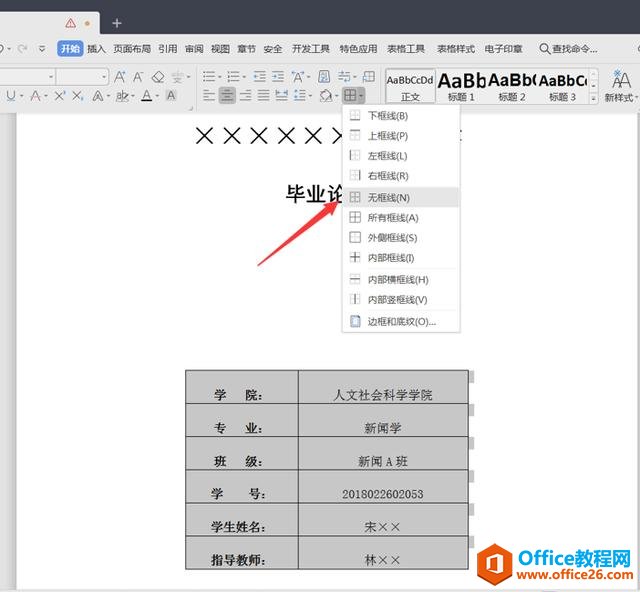Screen dimensions: 640x592
Task: Click the font color A swatch
Action: [147, 96]
